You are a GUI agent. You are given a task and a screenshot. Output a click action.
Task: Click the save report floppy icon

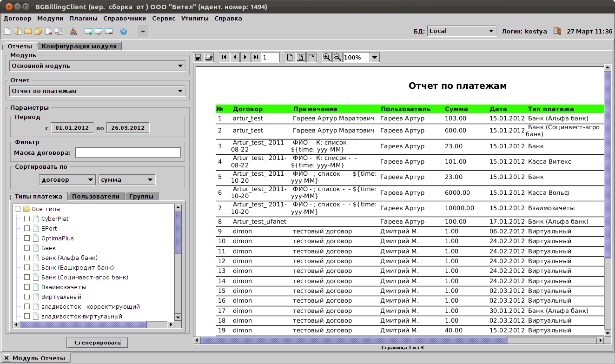click(198, 57)
